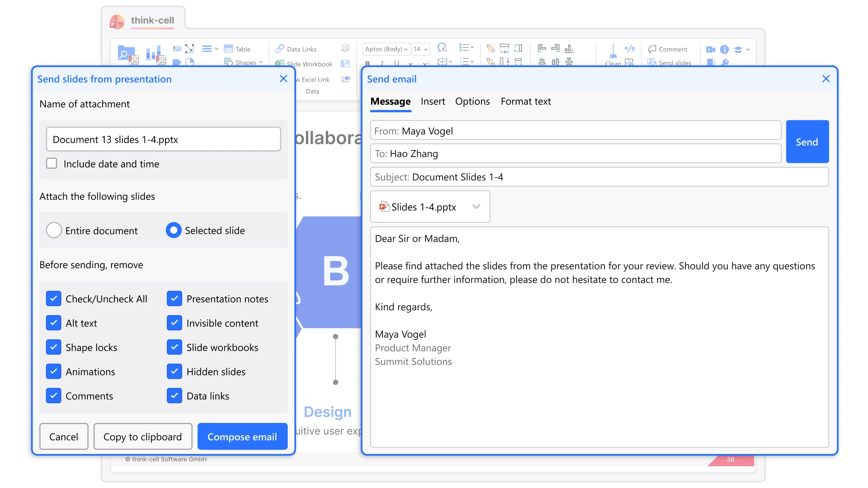Click the Comment icon in ribbon

pyautogui.click(x=652, y=49)
